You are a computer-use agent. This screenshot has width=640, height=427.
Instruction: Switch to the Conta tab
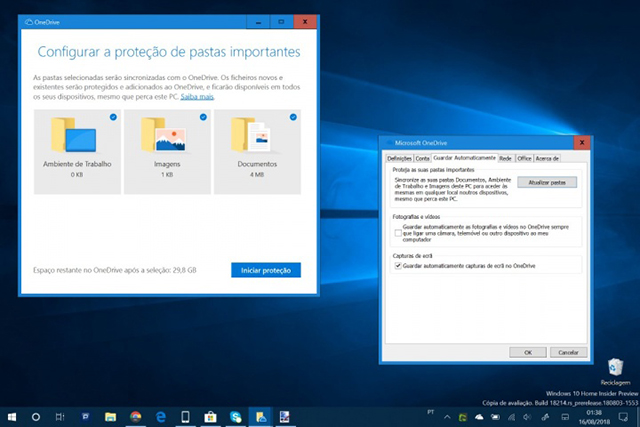422,158
